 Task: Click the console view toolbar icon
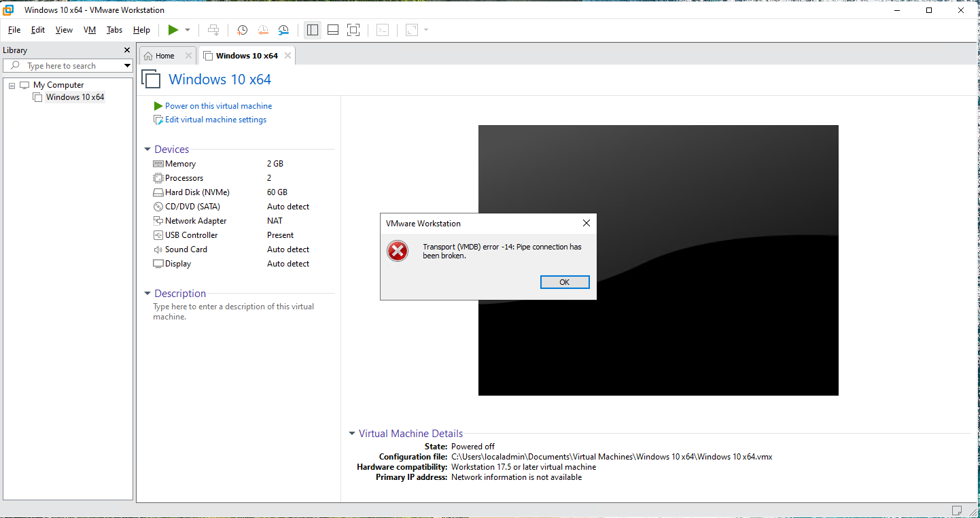(383, 30)
